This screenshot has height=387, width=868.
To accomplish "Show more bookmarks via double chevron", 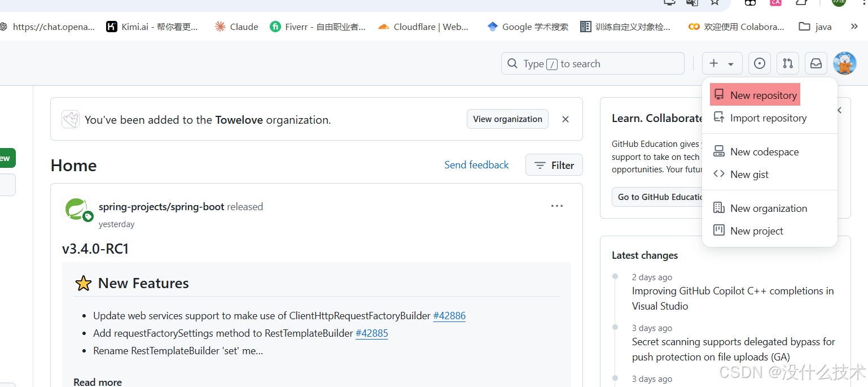I will pyautogui.click(x=854, y=27).
